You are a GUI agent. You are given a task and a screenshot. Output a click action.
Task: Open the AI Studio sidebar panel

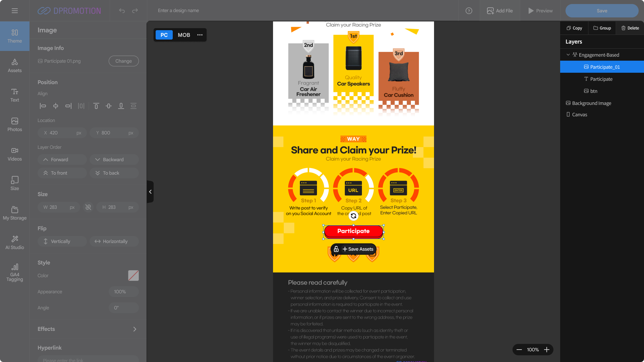coord(15,243)
